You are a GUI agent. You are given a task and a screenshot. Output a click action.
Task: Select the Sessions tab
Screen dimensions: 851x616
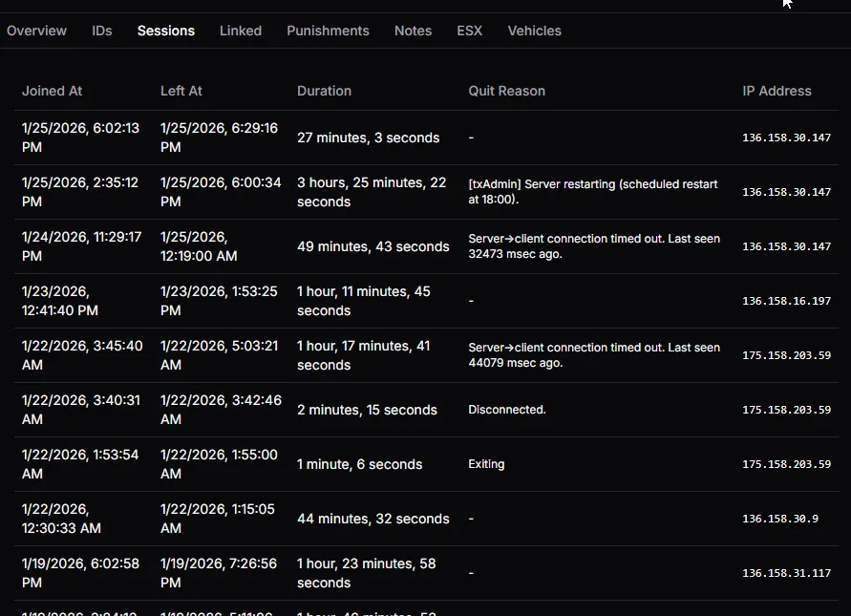[165, 31]
